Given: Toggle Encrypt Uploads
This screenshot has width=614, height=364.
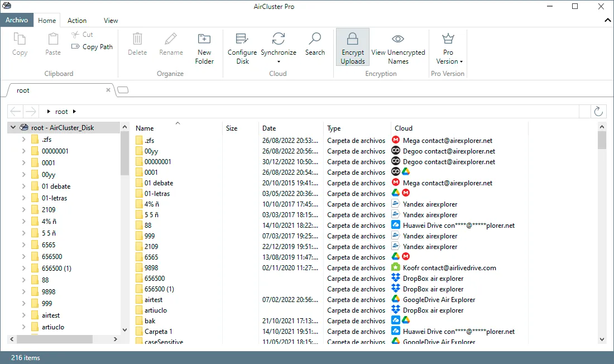Looking at the screenshot, I should click(x=352, y=47).
